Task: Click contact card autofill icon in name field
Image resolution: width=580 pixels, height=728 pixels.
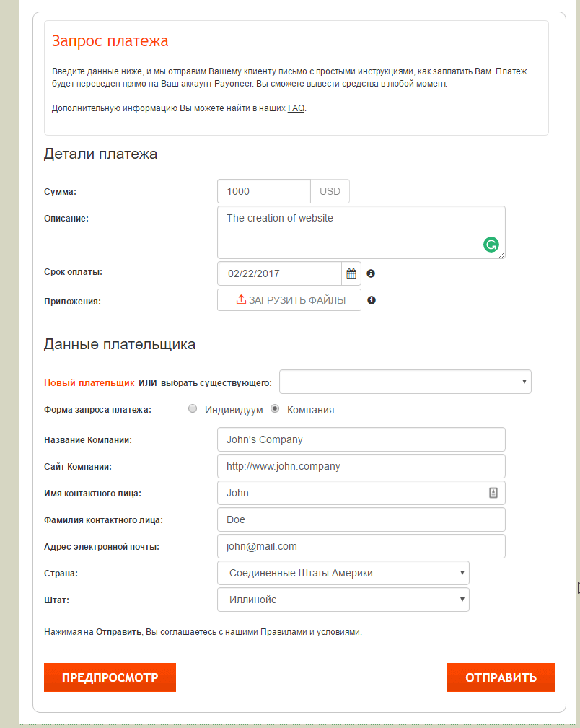Action: [x=493, y=493]
